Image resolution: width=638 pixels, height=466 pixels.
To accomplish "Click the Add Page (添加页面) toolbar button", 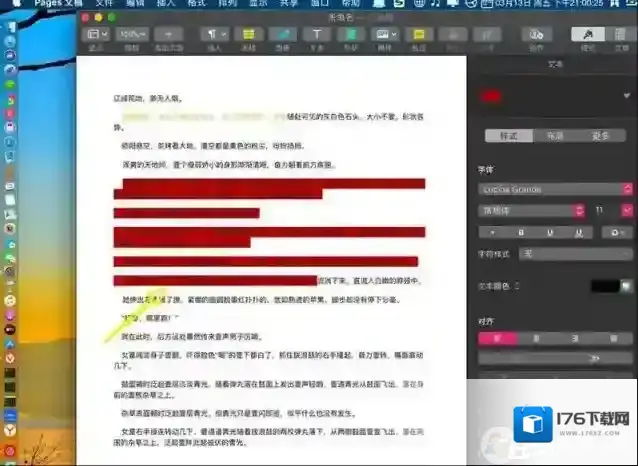I will (x=168, y=34).
